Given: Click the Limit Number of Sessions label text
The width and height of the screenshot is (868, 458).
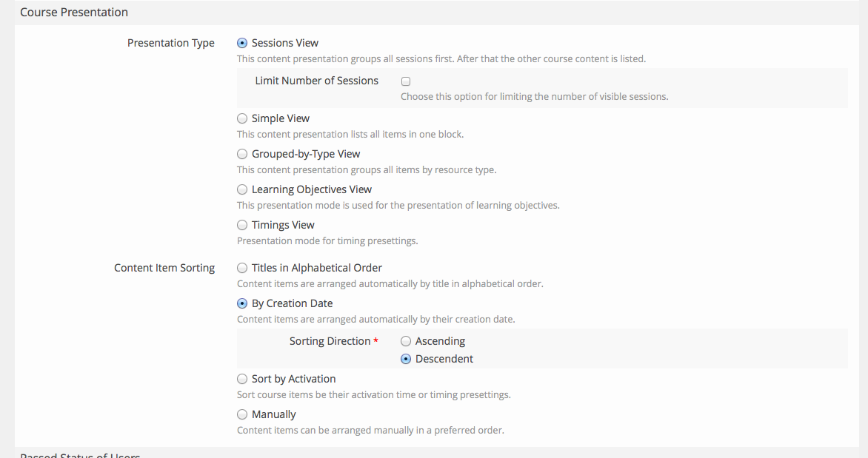Looking at the screenshot, I should click(316, 81).
